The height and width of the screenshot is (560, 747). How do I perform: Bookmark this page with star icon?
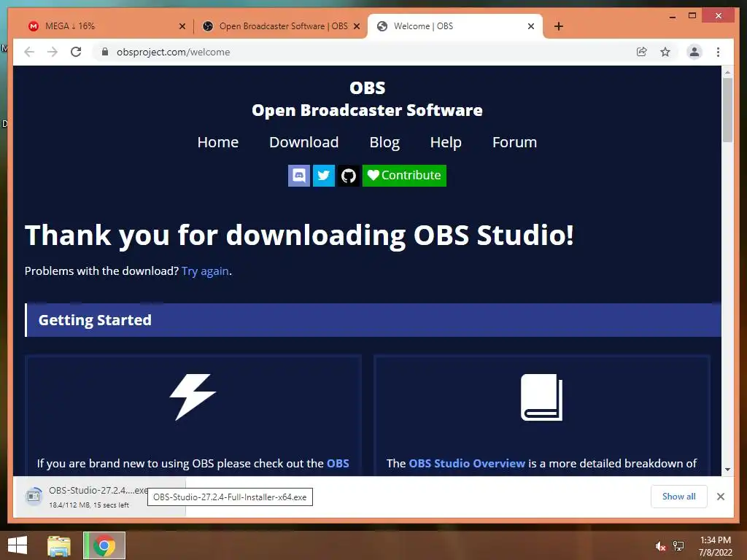(x=665, y=52)
